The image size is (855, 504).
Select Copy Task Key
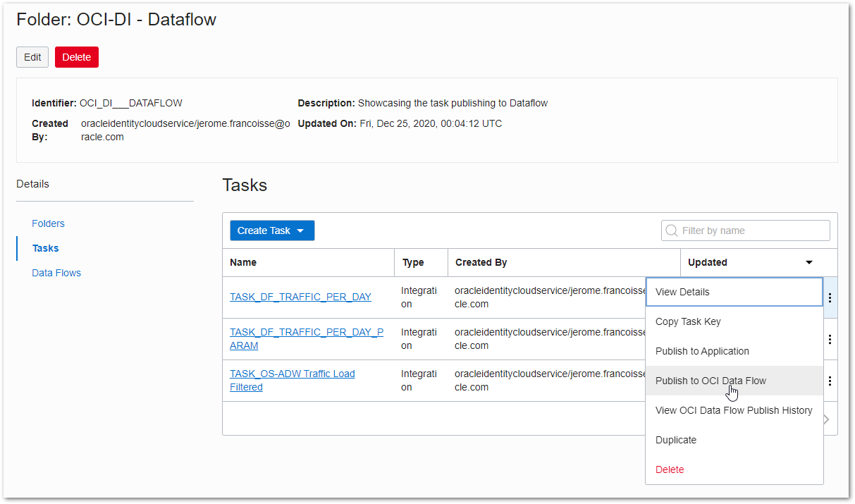click(x=688, y=321)
